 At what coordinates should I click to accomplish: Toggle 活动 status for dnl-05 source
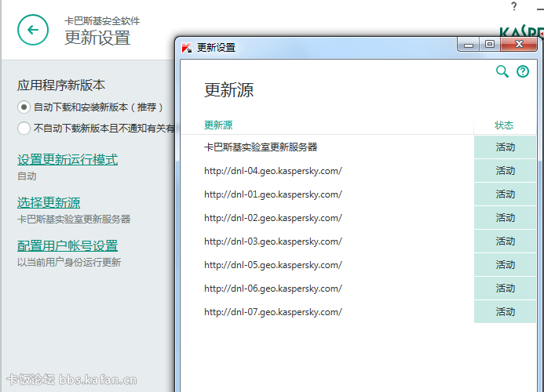505,265
